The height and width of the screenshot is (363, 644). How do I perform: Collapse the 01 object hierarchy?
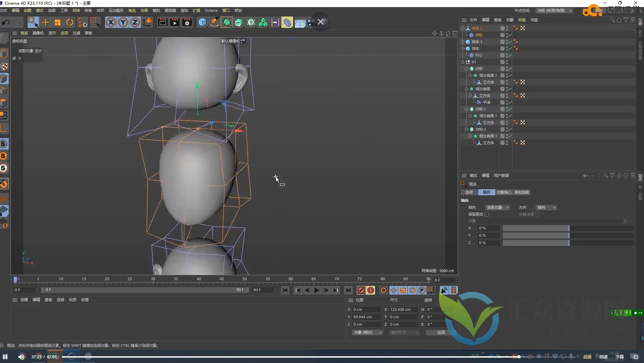463,62
